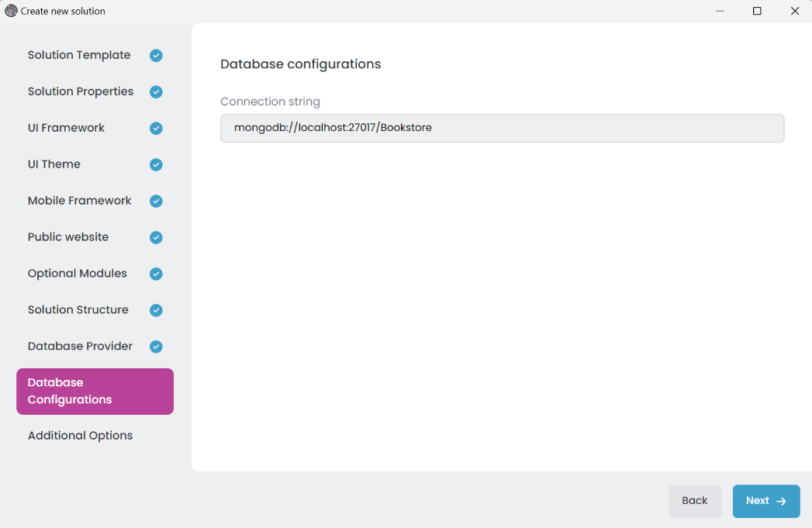Viewport: 812px width, 528px height.
Task: Click the checkmark icon beside Solution Properties
Action: point(156,92)
